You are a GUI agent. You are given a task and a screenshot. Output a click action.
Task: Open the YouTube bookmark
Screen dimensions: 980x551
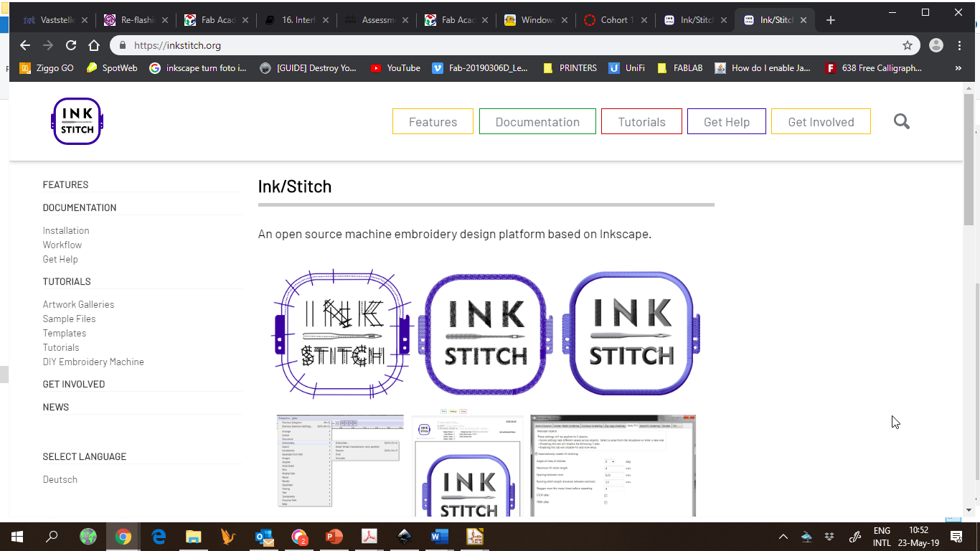[x=395, y=68]
